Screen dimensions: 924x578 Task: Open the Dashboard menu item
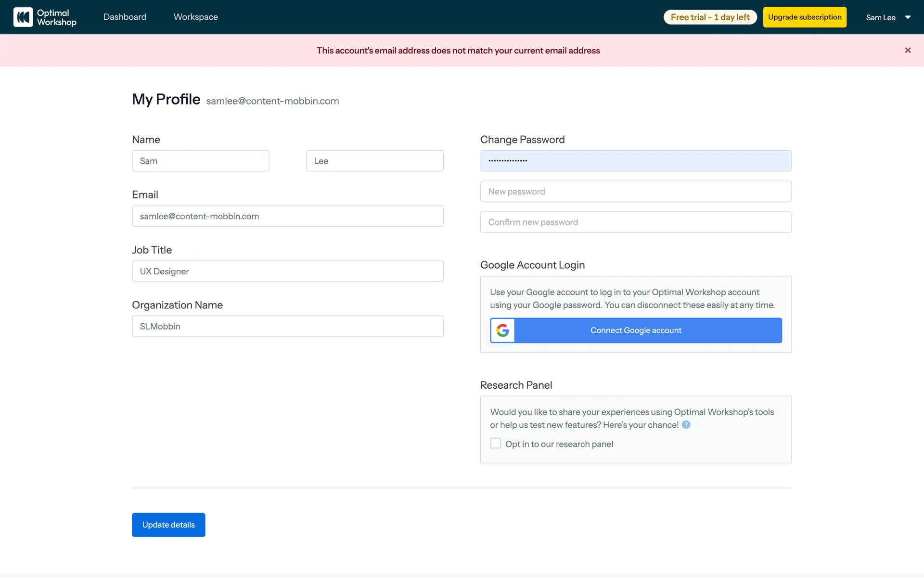click(125, 17)
